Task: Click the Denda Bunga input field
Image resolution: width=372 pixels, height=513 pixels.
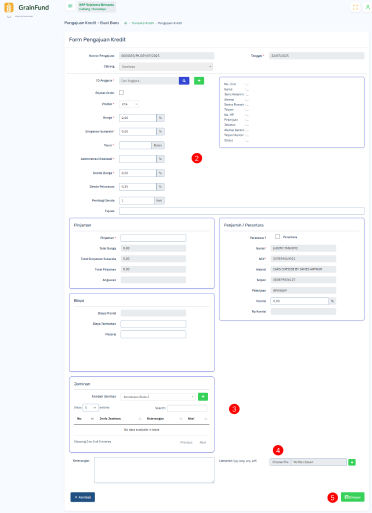Action: pyautogui.click(x=138, y=173)
